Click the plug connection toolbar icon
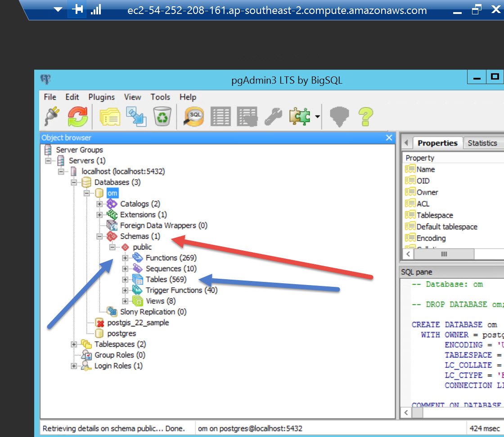This screenshot has height=437, width=504. tap(53, 117)
